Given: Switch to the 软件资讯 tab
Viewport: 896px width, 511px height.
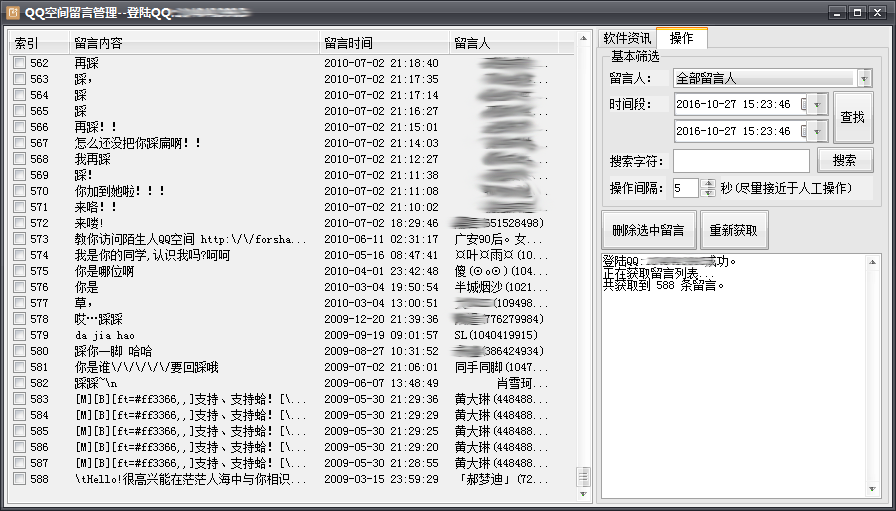Looking at the screenshot, I should [627, 38].
